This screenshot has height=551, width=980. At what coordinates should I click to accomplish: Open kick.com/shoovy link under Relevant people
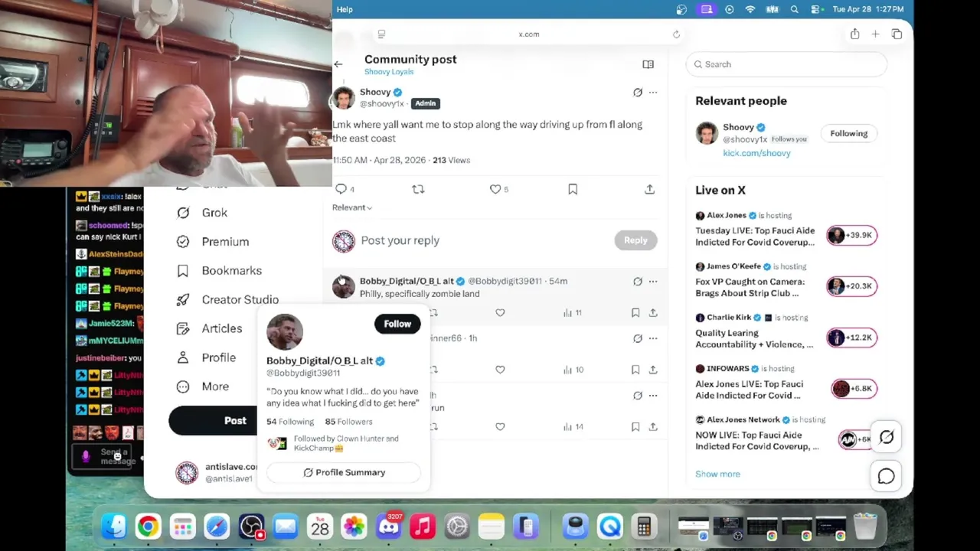click(x=756, y=153)
